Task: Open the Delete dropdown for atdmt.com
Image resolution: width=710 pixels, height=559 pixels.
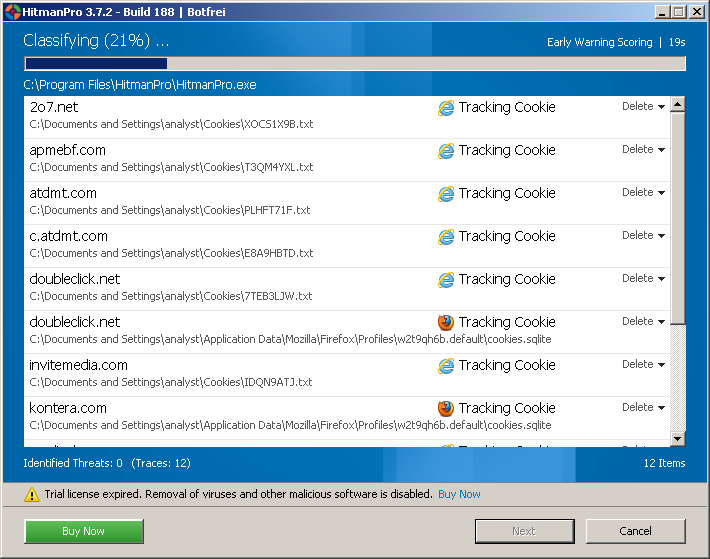Action: pos(643,192)
